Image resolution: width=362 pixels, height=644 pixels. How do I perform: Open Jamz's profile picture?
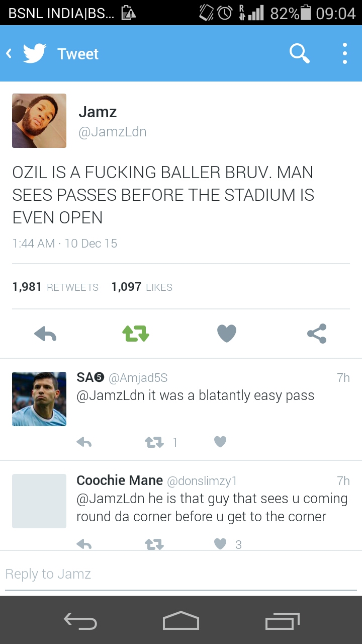(x=39, y=121)
